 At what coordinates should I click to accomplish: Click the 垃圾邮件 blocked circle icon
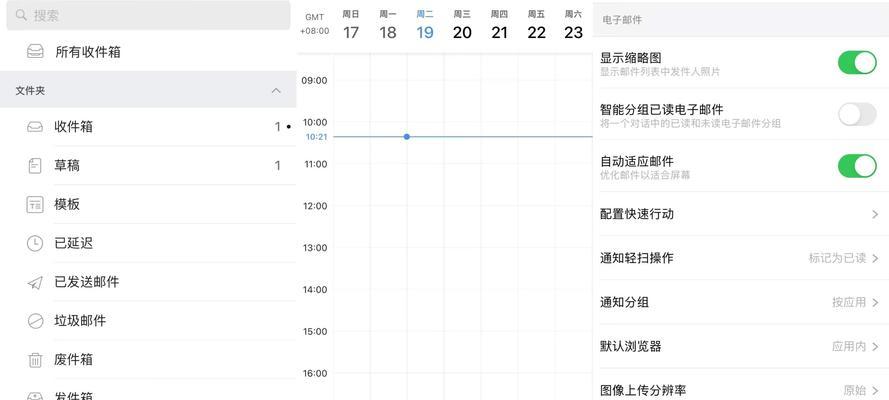point(35,321)
